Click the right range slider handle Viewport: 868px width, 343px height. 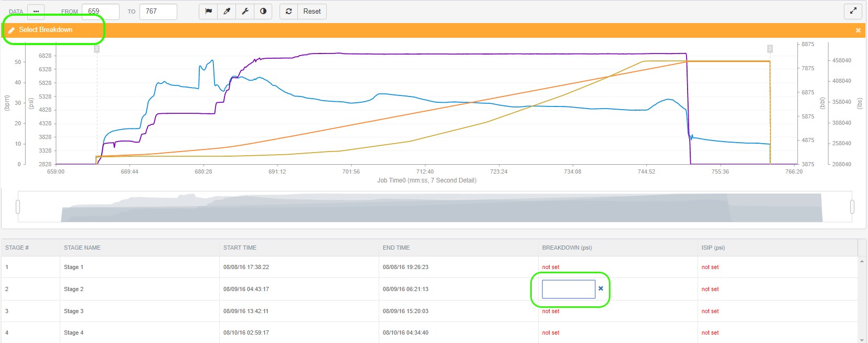pos(852,207)
